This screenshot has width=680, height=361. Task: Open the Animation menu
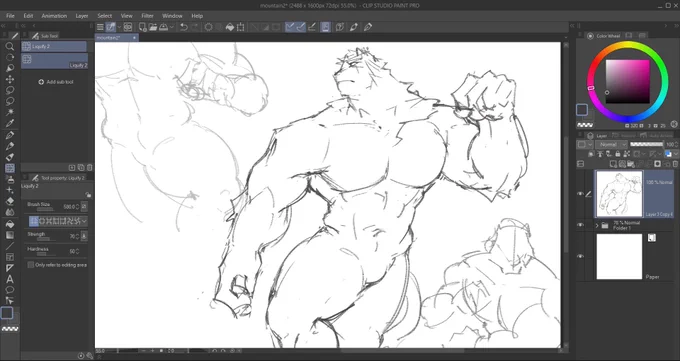pos(54,16)
